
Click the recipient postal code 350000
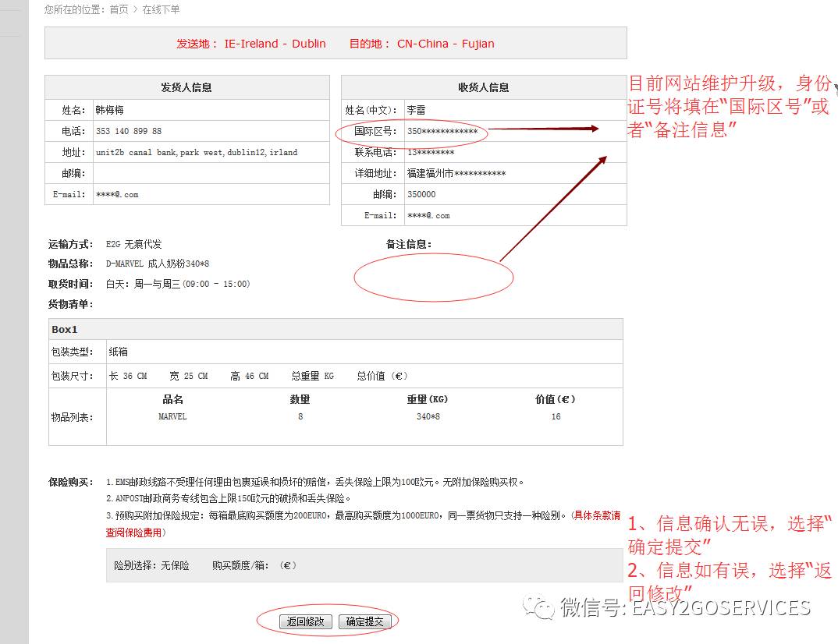point(421,194)
